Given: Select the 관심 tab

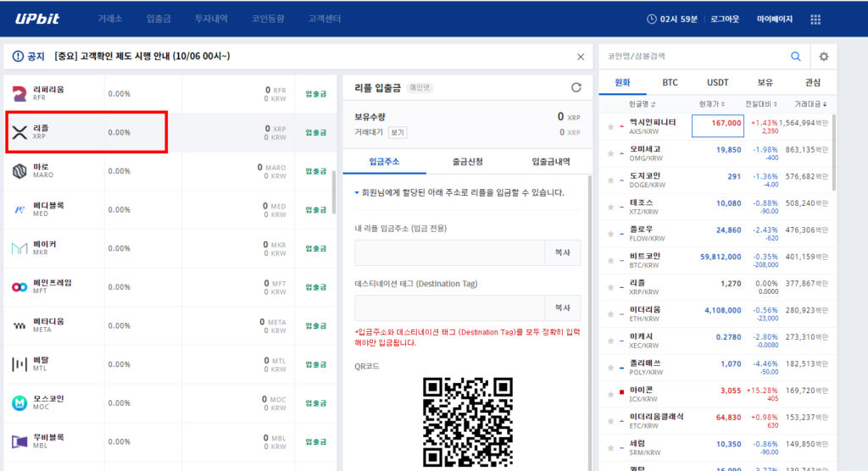Looking at the screenshot, I should pos(813,82).
